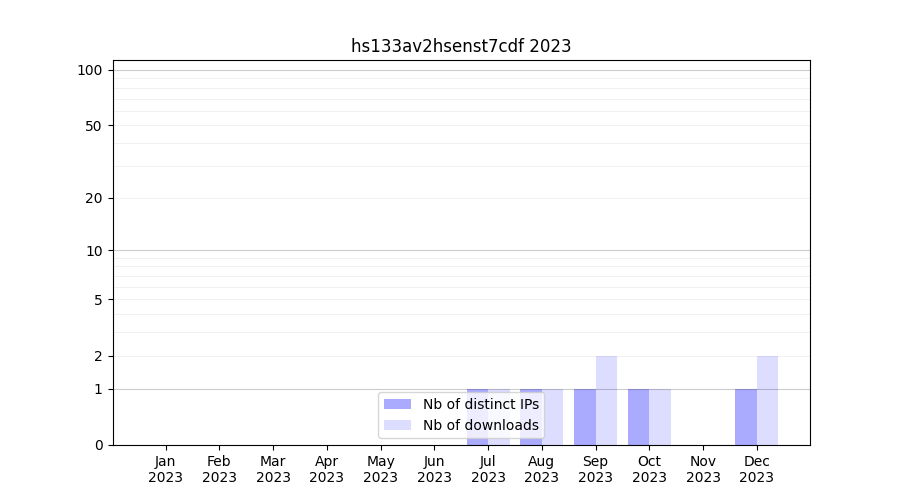Click the 100 tick on the y-axis

(x=90, y=70)
